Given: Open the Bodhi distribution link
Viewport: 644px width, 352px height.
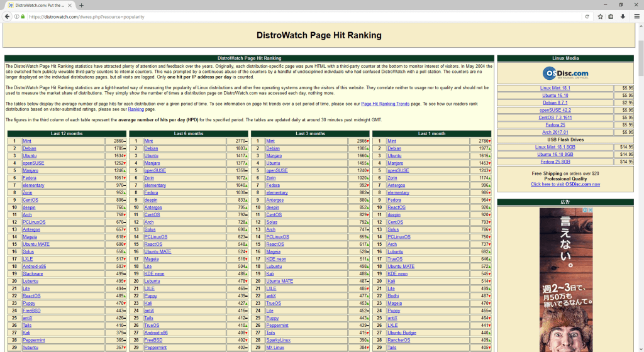Looking at the screenshot, I should coord(393,296).
